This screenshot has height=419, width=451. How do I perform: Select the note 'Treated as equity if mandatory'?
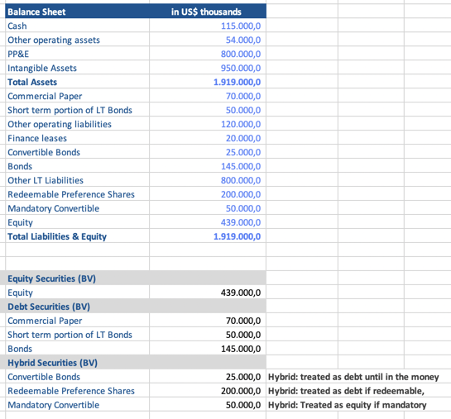click(363, 405)
